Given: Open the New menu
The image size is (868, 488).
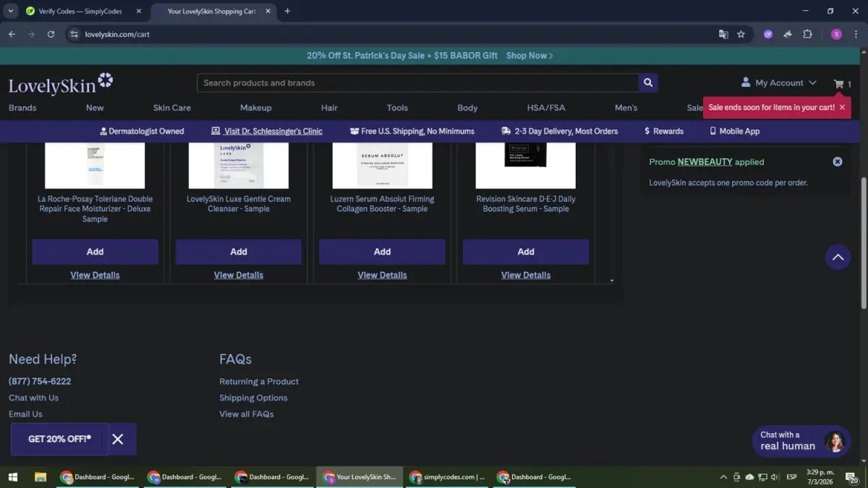Looking at the screenshot, I should (x=95, y=108).
